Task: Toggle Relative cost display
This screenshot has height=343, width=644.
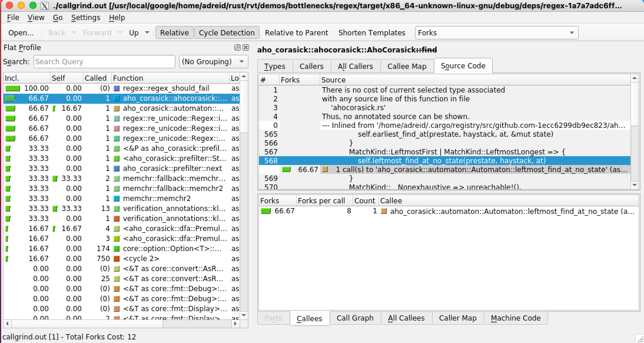Action: point(174,32)
